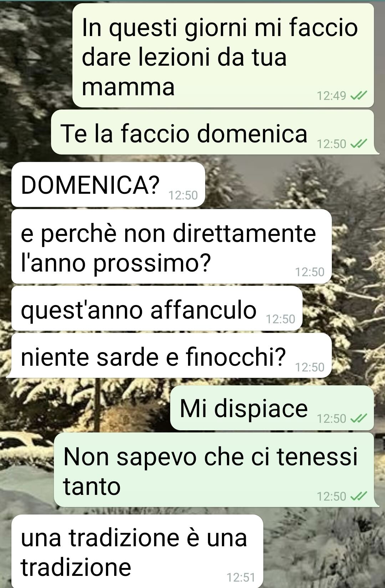Select the "DOMENICA?" message bubble

pos(108,184)
